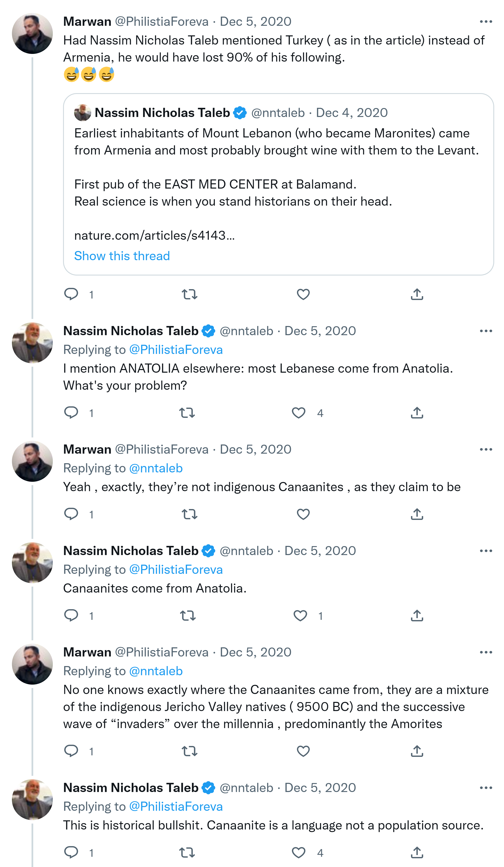Like Taleb's 'What's your problem?' reply
This screenshot has height=867, width=504.
(298, 413)
